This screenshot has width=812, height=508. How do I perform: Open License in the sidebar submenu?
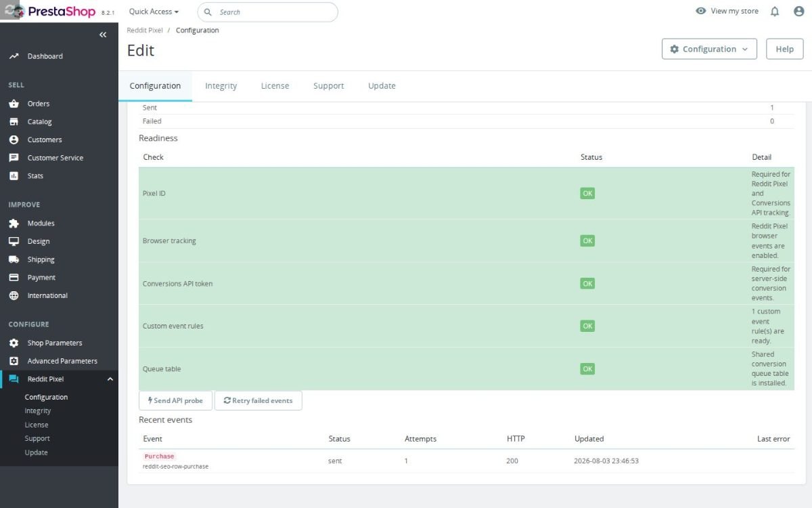tap(37, 425)
